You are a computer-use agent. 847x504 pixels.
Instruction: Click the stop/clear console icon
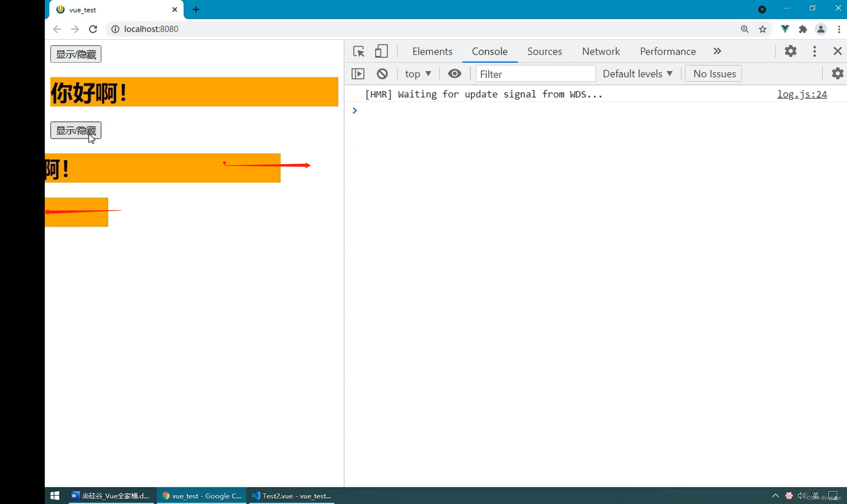click(382, 74)
